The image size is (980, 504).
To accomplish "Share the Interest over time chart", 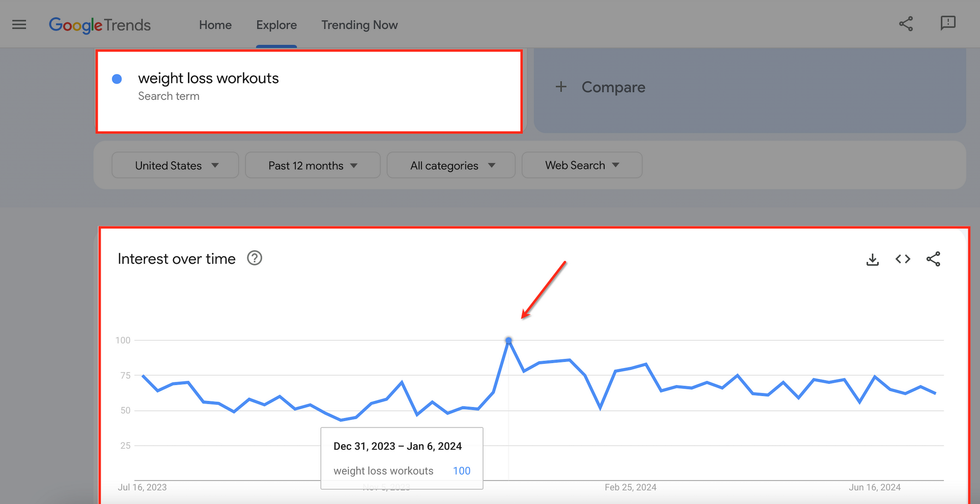I will (x=933, y=259).
